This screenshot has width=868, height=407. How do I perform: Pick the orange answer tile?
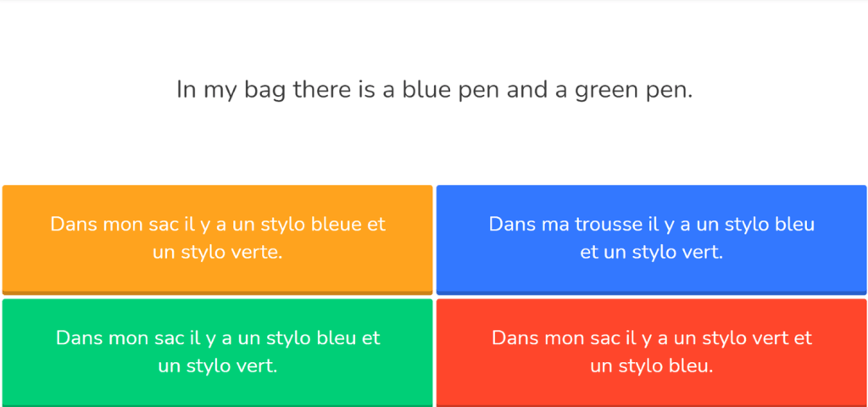(217, 238)
